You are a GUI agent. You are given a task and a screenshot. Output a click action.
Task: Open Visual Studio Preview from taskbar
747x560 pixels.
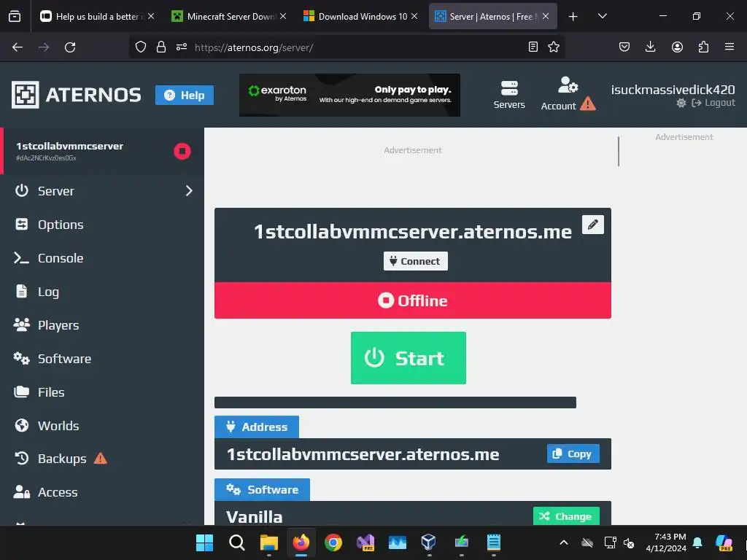tap(365, 542)
